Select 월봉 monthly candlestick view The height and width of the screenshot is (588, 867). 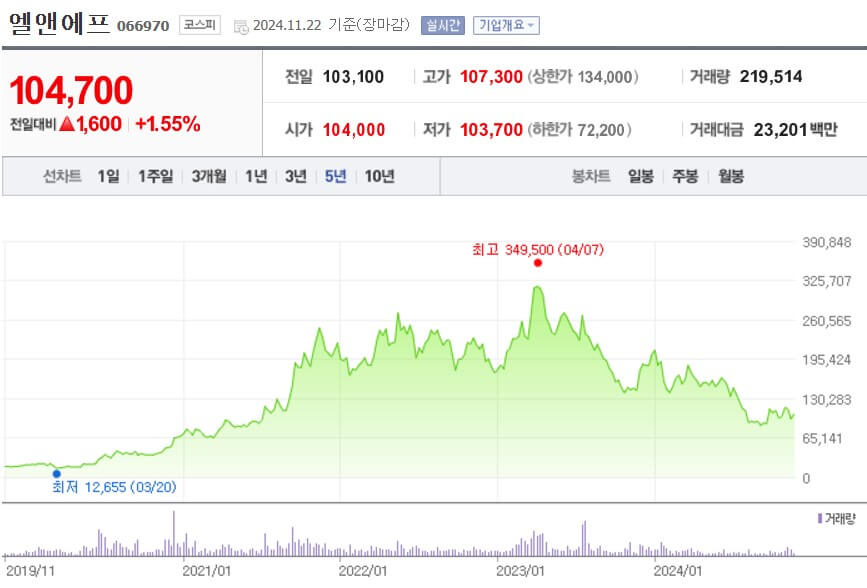(x=729, y=176)
